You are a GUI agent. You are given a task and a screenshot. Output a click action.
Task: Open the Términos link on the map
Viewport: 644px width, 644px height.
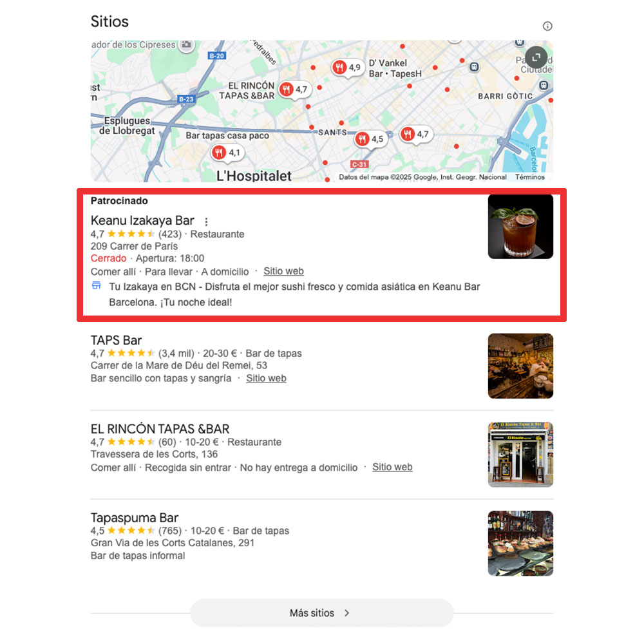coord(530,177)
